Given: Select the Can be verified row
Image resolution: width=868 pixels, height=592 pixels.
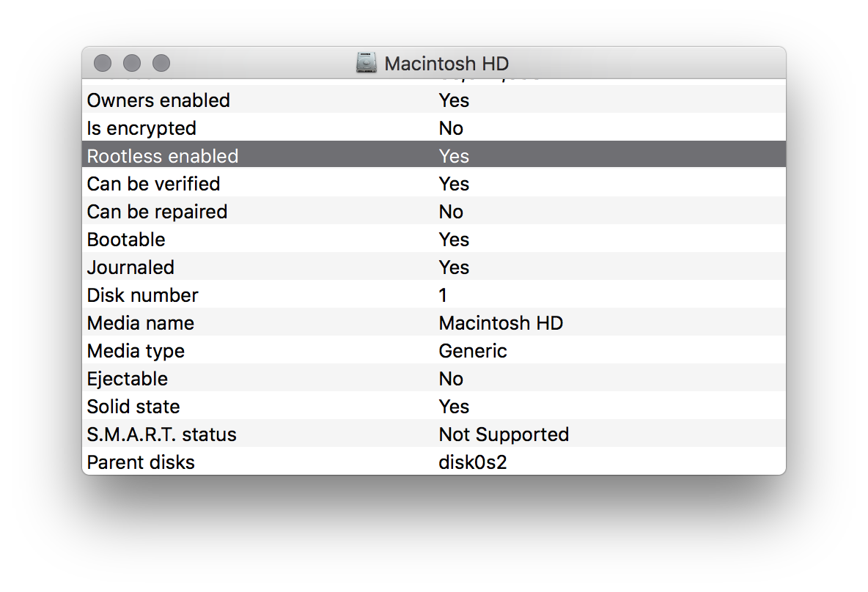Looking at the screenshot, I should [434, 183].
